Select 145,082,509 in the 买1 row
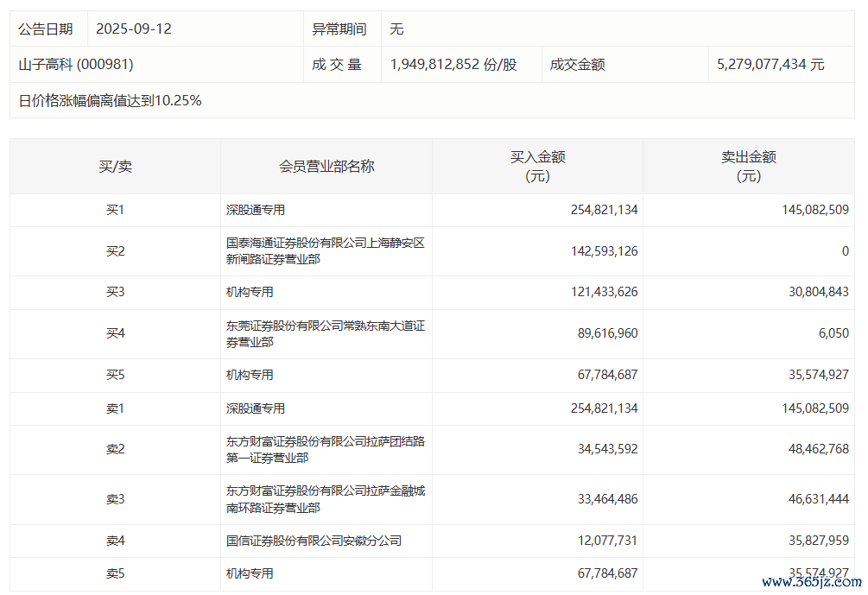The height and width of the screenshot is (595, 868). click(814, 210)
